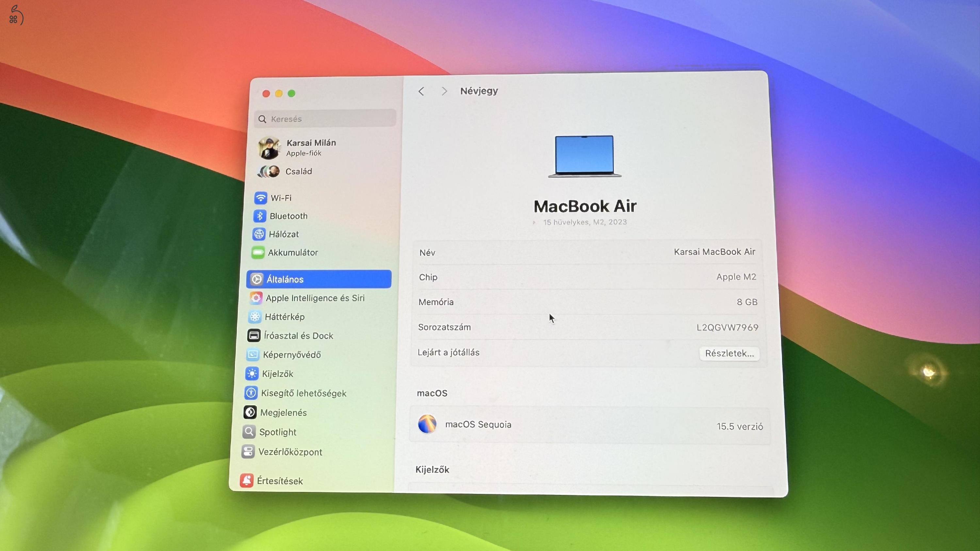This screenshot has width=980, height=551.
Task: Expand the model disclosure triangle
Action: coord(534,222)
